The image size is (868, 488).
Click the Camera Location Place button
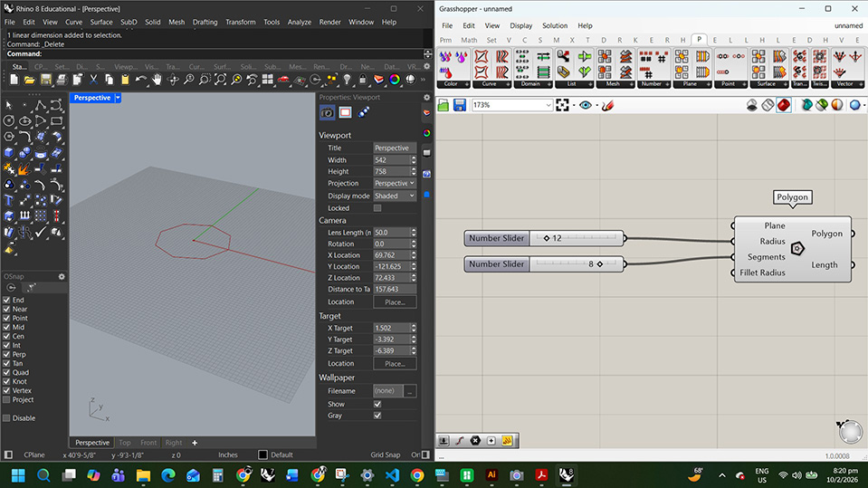[395, 301]
